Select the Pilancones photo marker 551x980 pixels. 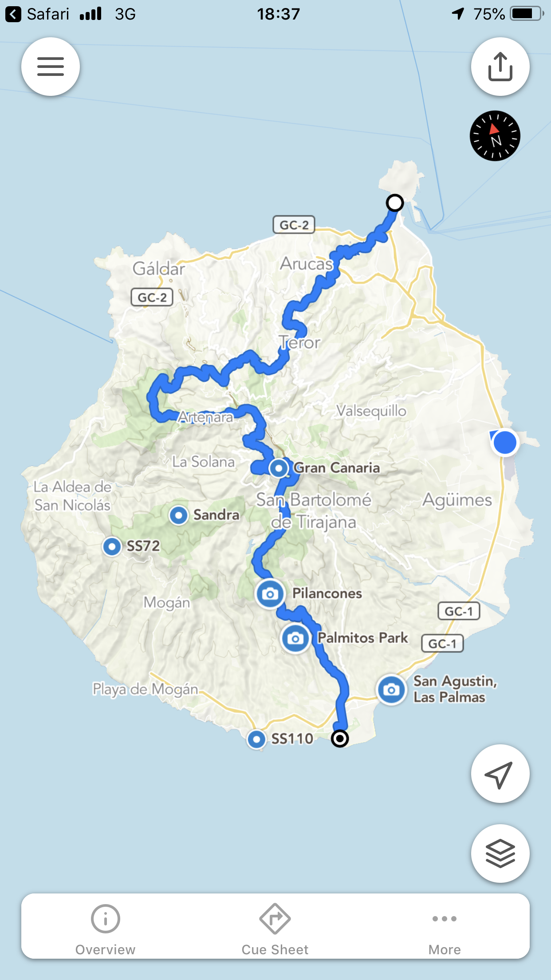click(270, 594)
